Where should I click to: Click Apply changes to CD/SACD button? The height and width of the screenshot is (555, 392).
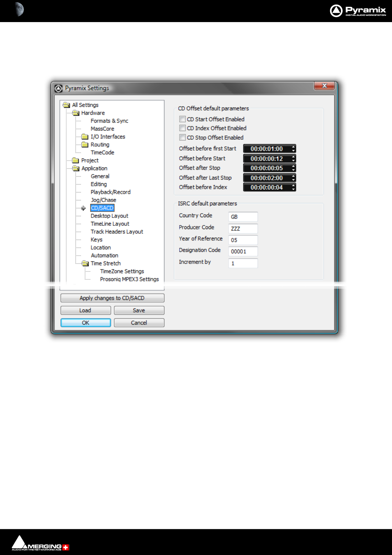tap(112, 298)
